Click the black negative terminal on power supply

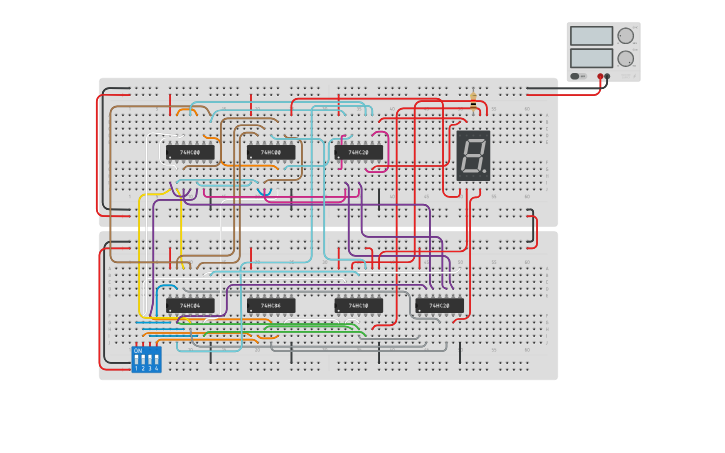(x=607, y=76)
